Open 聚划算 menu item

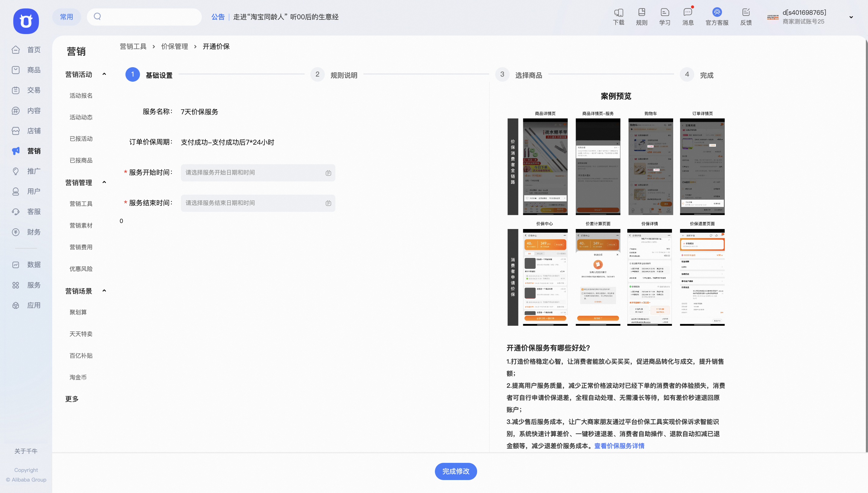(78, 312)
